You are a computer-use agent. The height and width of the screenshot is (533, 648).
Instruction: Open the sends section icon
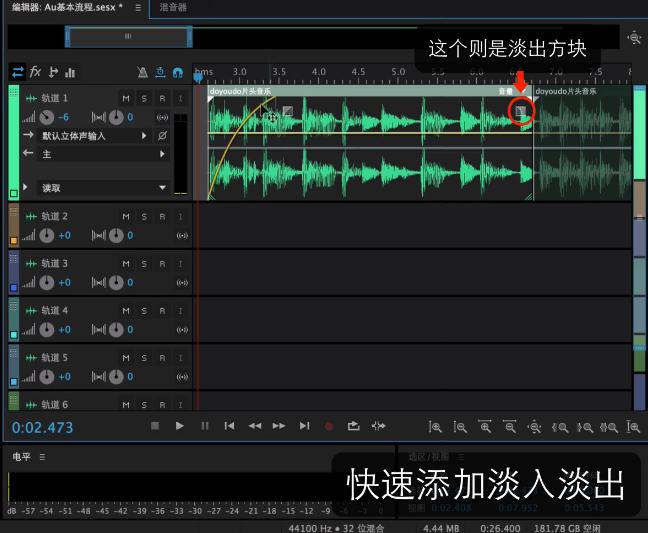pos(53,72)
